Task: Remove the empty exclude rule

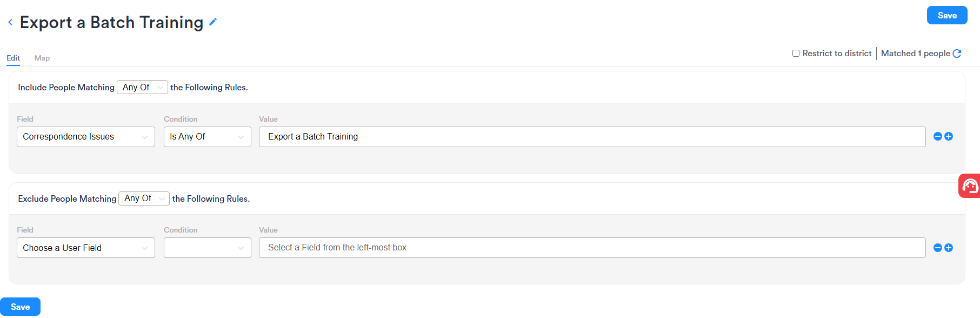Action: coord(938,248)
